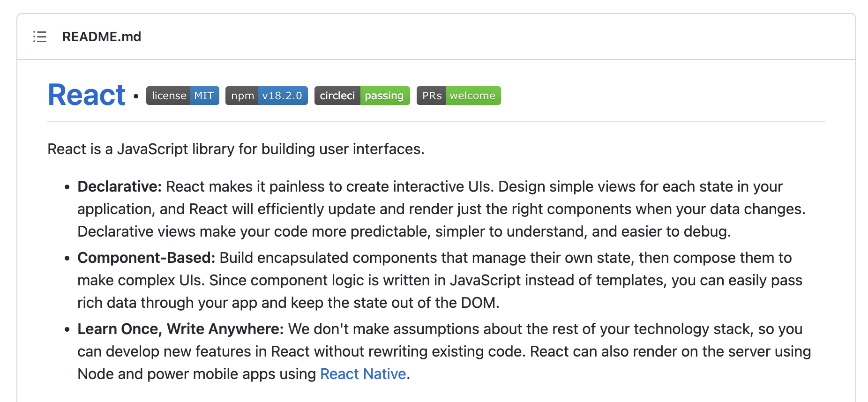This screenshot has height=402, width=868.
Task: Click the bold "Declarative:" label
Action: (120, 186)
